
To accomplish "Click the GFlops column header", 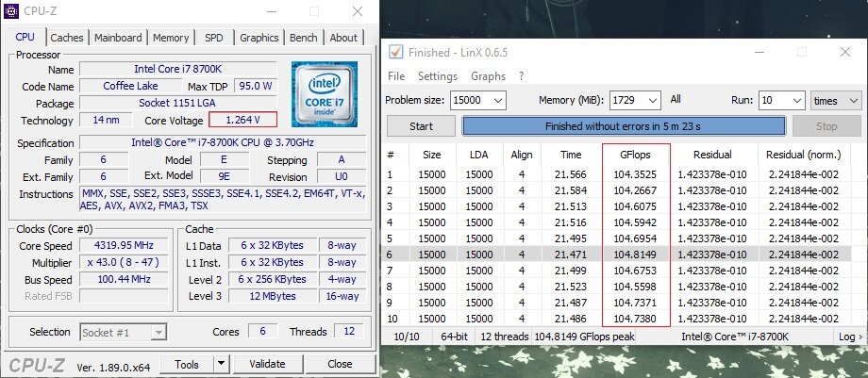I will point(636,155).
